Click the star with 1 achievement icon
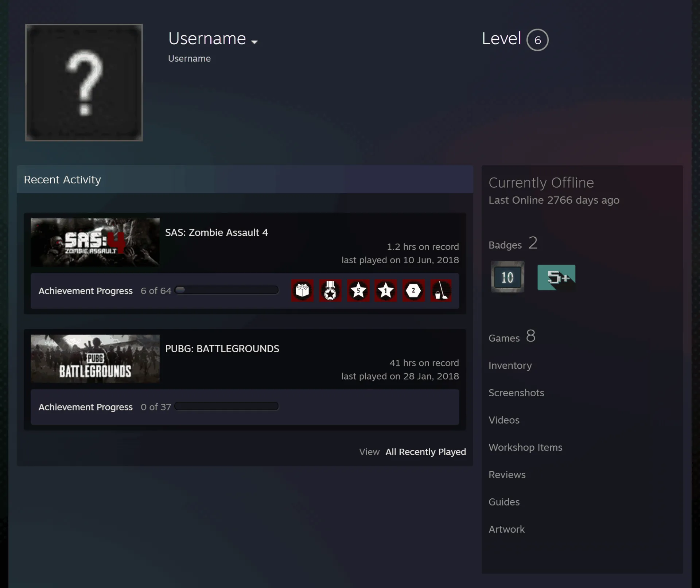The image size is (700, 588). pos(386,291)
